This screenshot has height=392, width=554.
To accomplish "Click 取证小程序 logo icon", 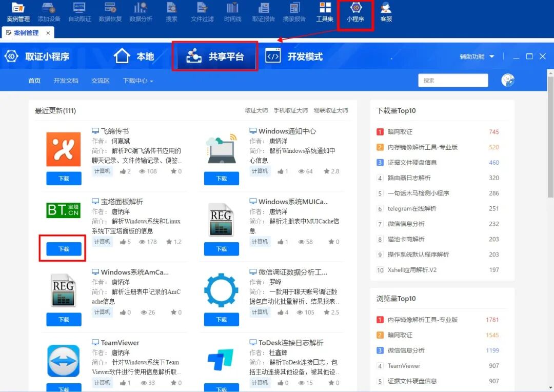I will point(11,56).
